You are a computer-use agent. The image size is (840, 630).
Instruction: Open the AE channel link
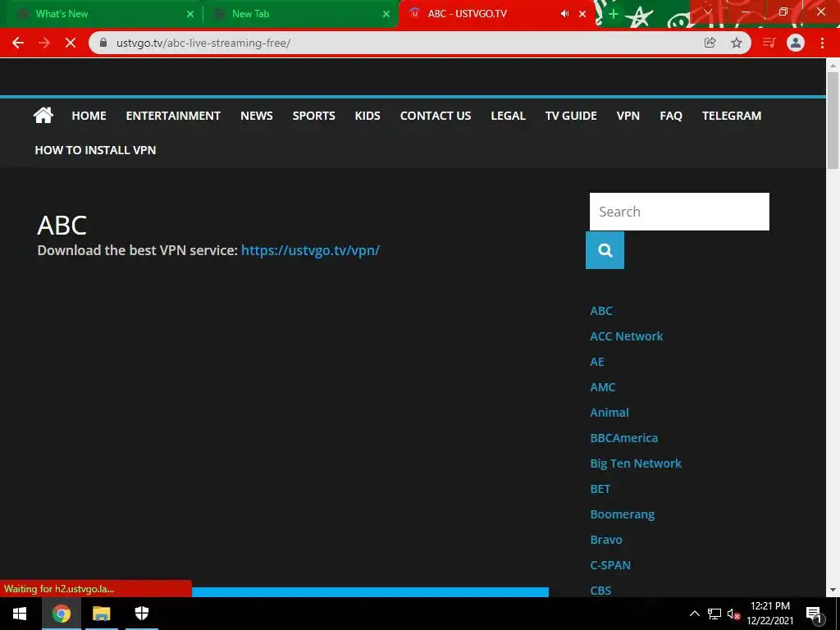(x=597, y=362)
